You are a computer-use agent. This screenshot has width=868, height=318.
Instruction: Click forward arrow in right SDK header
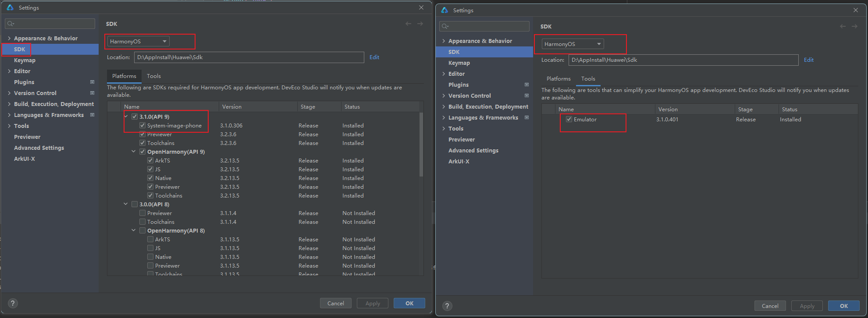click(x=854, y=26)
